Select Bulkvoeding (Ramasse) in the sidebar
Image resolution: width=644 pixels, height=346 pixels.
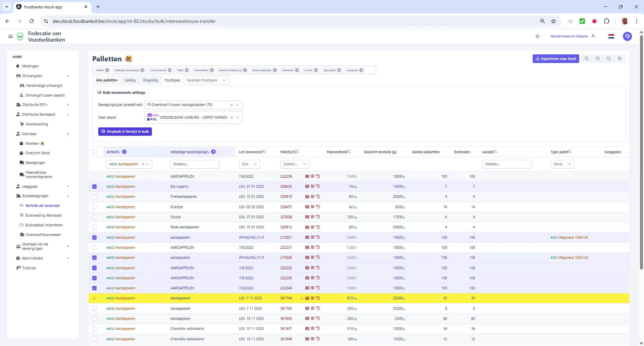(44, 215)
